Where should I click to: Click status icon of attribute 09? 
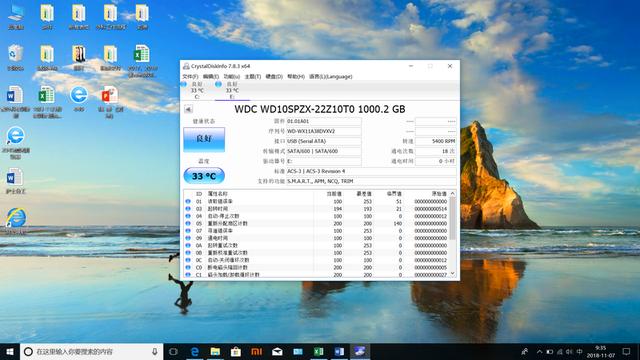click(188, 238)
